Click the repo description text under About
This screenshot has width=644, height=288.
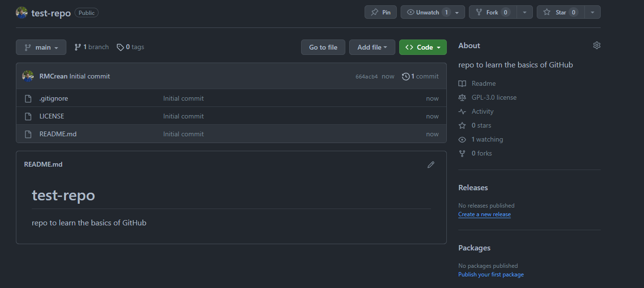pyautogui.click(x=516, y=65)
